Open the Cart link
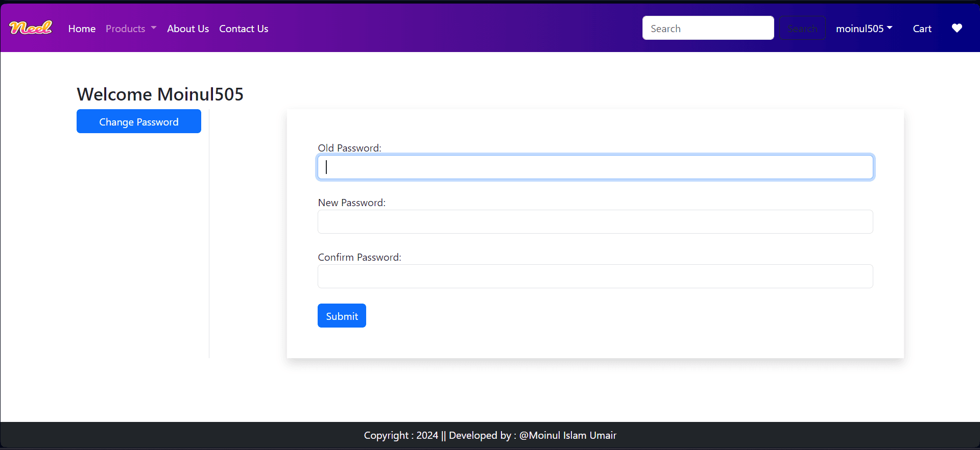The height and width of the screenshot is (450, 980). pos(922,29)
